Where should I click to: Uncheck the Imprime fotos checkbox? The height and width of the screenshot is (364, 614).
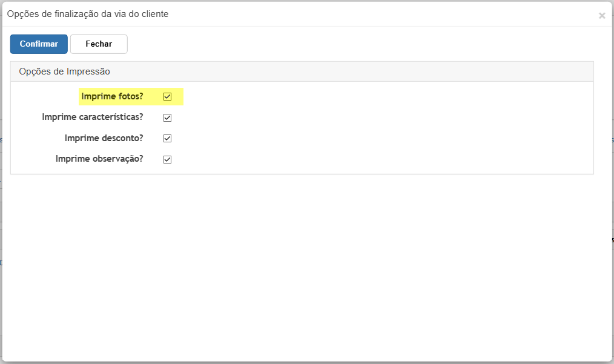click(168, 96)
